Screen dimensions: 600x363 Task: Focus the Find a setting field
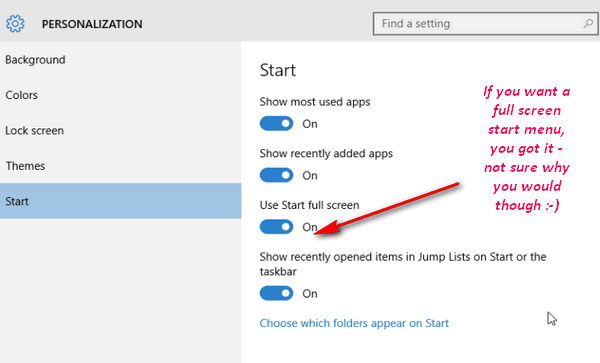pyautogui.click(x=486, y=24)
